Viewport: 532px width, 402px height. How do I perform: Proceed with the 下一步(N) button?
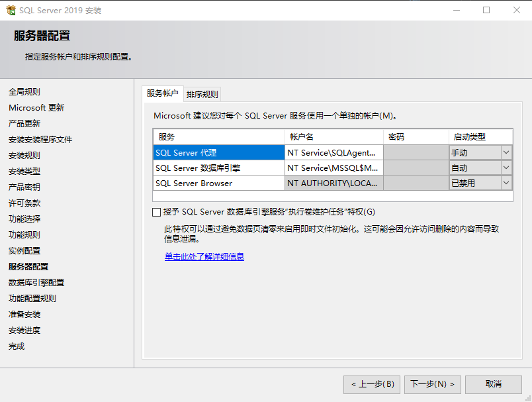[x=433, y=384]
